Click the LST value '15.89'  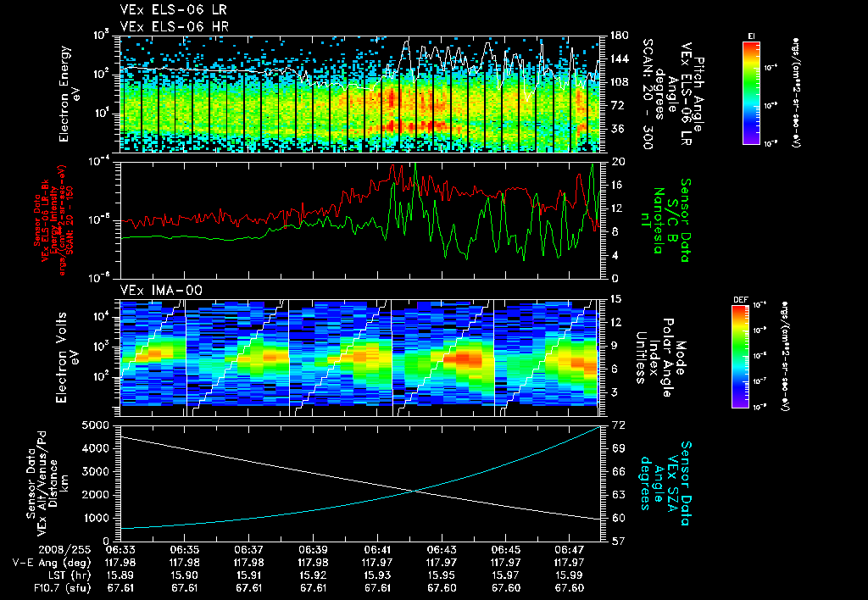[120, 575]
